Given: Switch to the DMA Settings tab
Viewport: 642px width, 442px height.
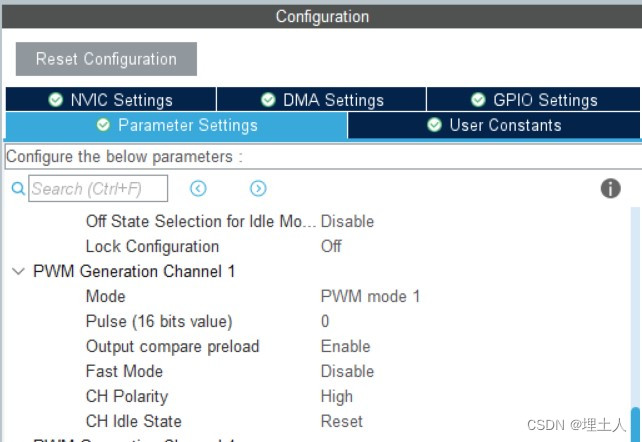Looking at the screenshot, I should pyautogui.click(x=321, y=99).
